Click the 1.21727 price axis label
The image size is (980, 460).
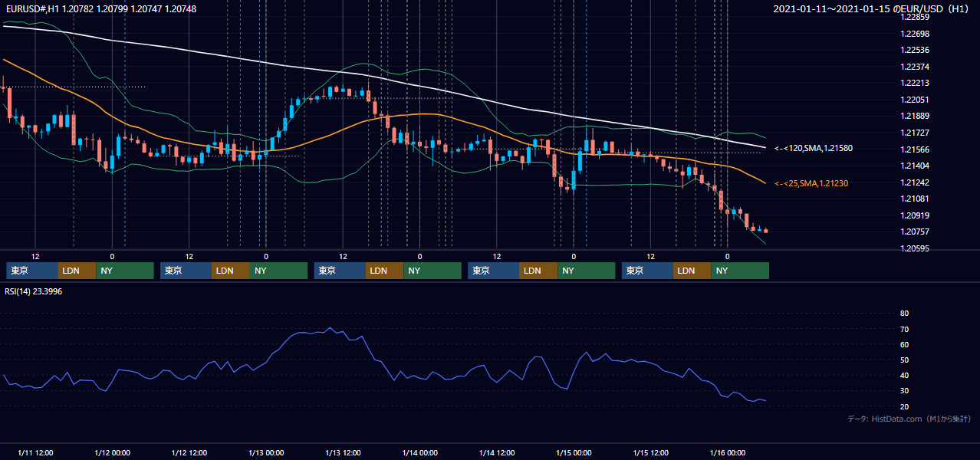(916, 133)
